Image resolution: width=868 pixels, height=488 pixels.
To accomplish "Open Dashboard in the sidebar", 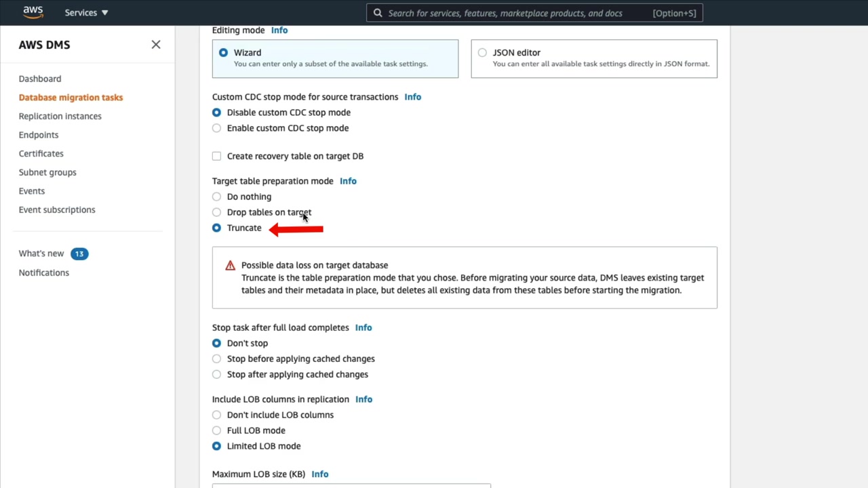I will 40,79.
